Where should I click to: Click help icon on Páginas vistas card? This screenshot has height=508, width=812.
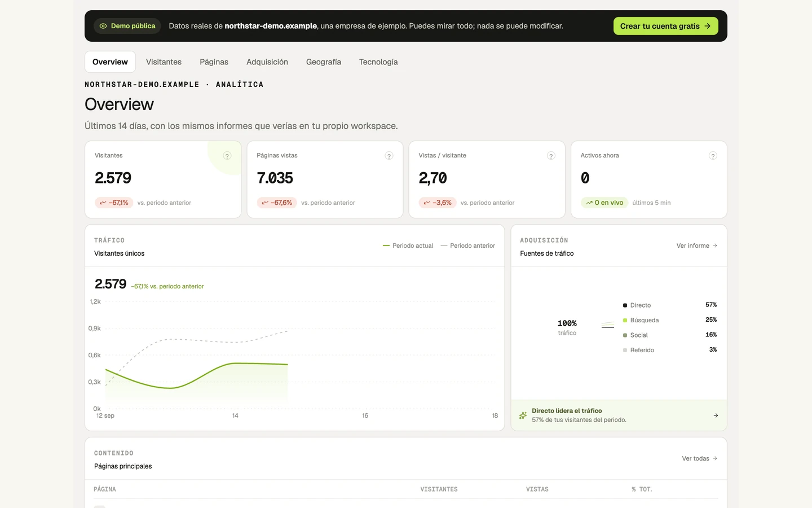click(389, 156)
